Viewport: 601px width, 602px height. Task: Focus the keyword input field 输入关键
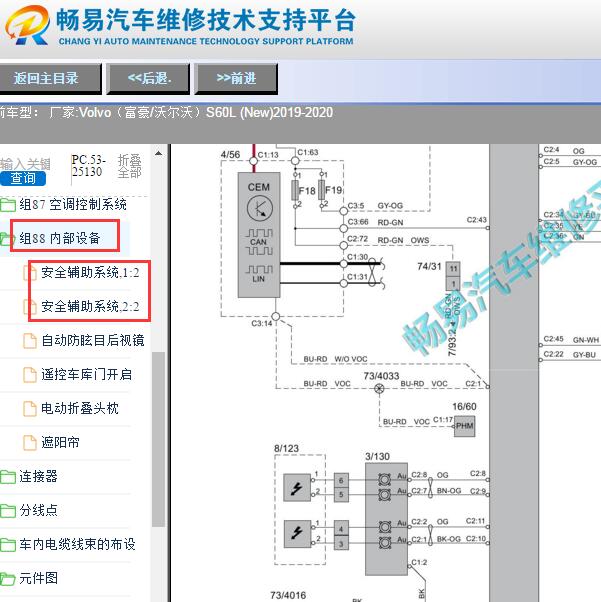[x=25, y=164]
